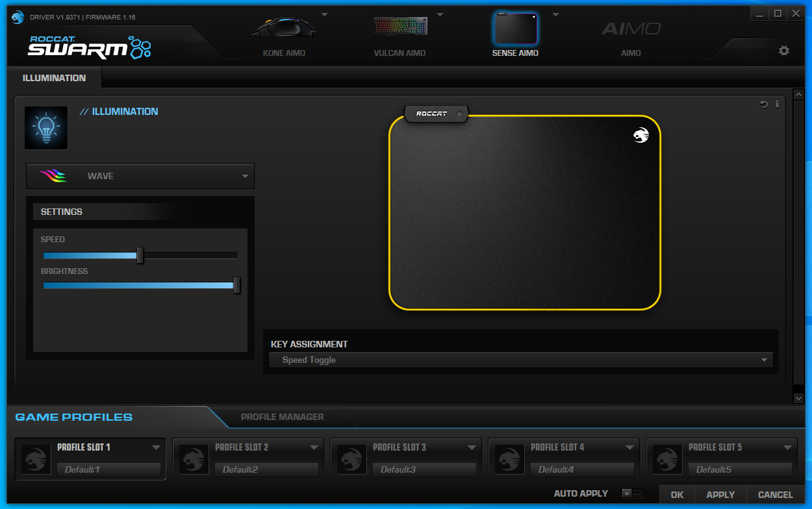812x509 pixels.
Task: Open the AIMO device tab
Action: [631, 36]
